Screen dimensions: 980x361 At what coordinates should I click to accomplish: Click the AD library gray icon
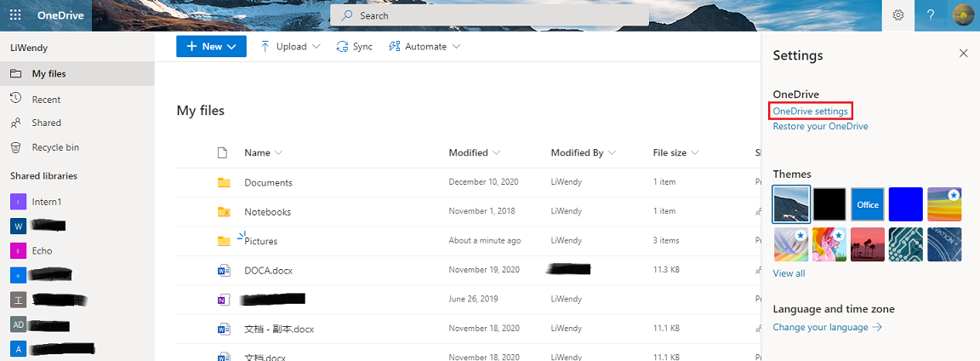pos(18,324)
